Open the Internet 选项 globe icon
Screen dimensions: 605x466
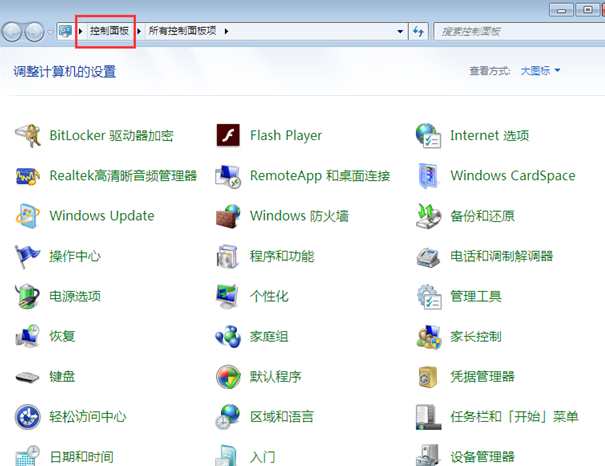428,135
